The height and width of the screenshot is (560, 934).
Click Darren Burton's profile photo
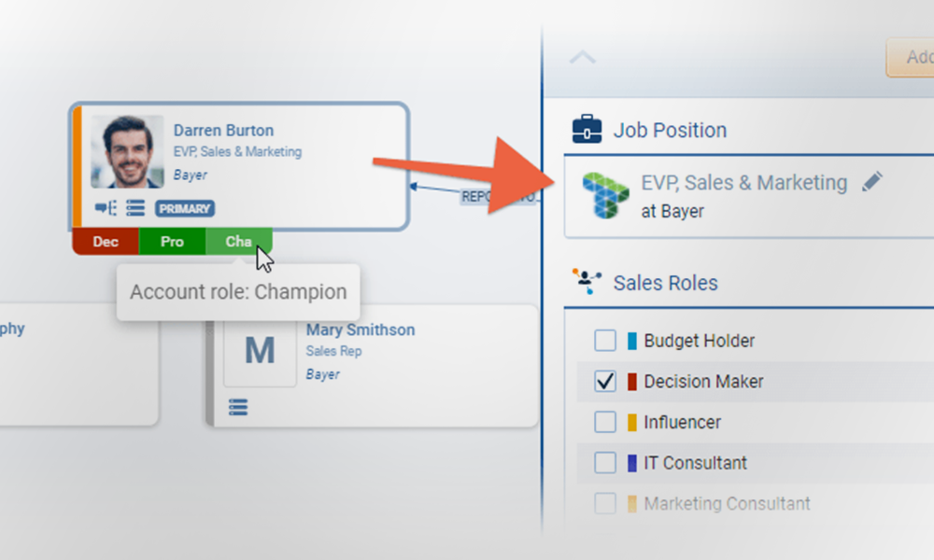pos(127,151)
